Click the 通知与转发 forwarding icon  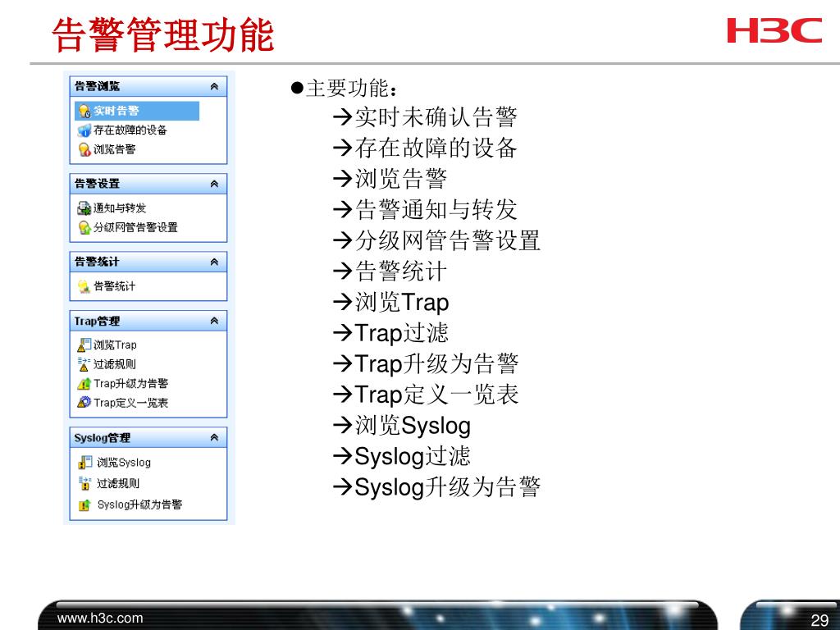point(84,208)
